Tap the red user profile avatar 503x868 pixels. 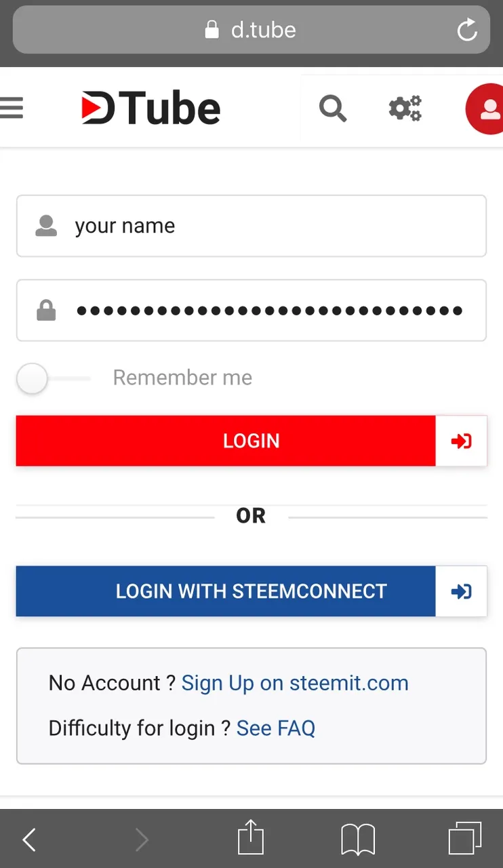click(486, 109)
